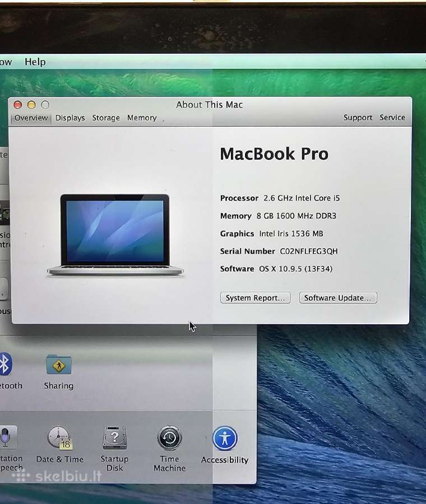
Task: Close the About This Mac window
Action: (18, 105)
